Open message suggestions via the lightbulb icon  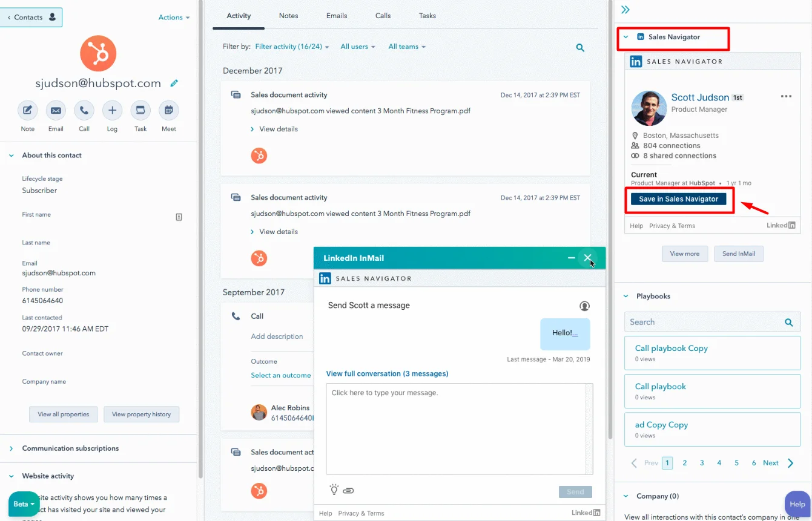(x=334, y=490)
